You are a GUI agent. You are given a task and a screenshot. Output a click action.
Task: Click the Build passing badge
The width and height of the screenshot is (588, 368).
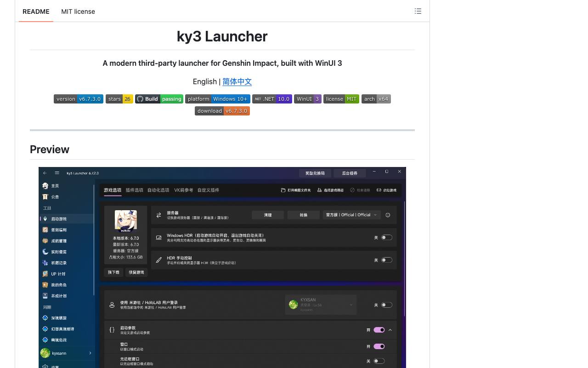tap(159, 99)
